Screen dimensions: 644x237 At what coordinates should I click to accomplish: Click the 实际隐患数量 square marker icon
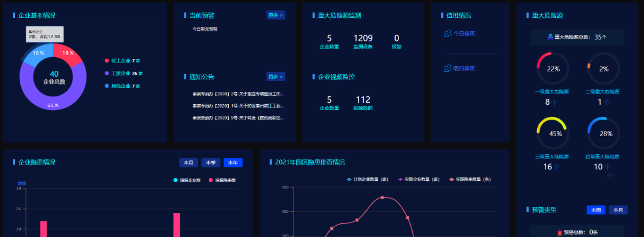(x=451, y=179)
